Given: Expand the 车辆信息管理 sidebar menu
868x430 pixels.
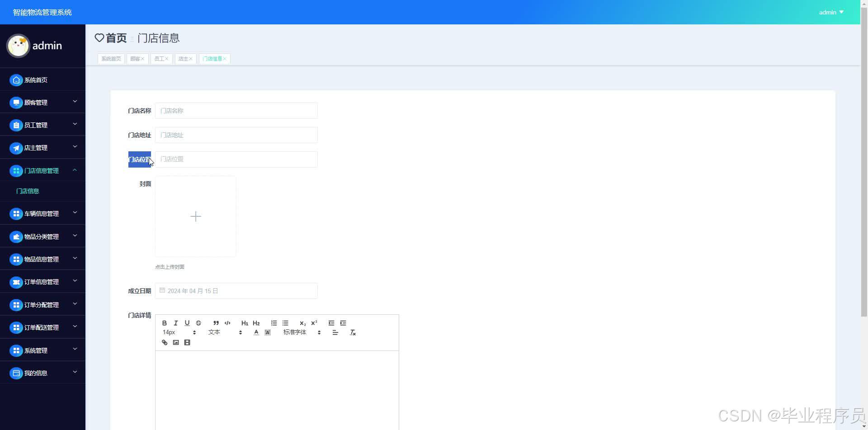Looking at the screenshot, I should click(x=42, y=213).
